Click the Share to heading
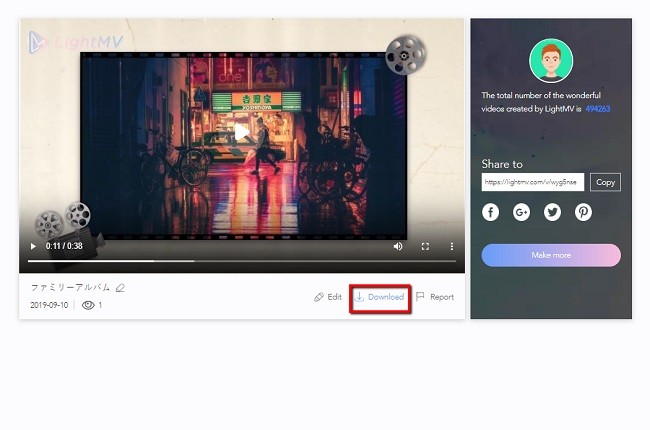The width and height of the screenshot is (650, 430). coord(502,164)
